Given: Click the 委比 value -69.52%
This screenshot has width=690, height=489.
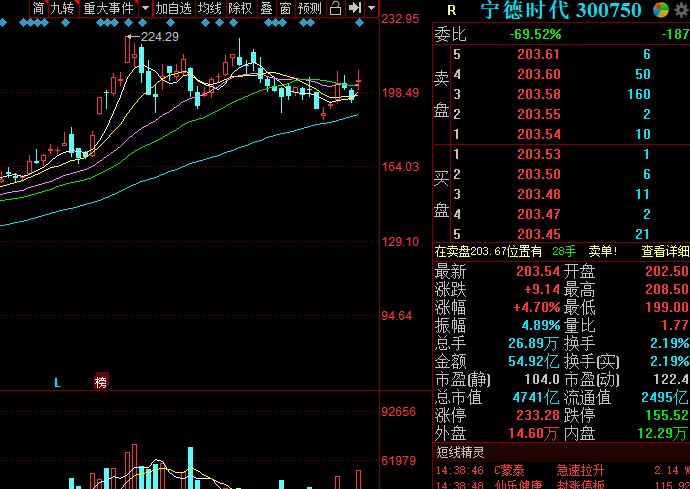Looking at the screenshot, I should 536,34.
